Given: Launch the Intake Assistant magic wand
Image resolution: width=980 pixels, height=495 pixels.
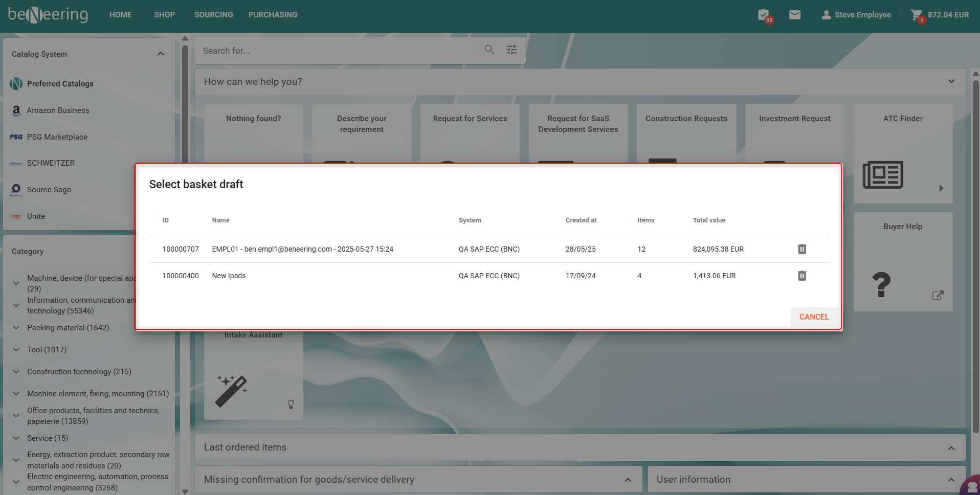Looking at the screenshot, I should [x=231, y=391].
